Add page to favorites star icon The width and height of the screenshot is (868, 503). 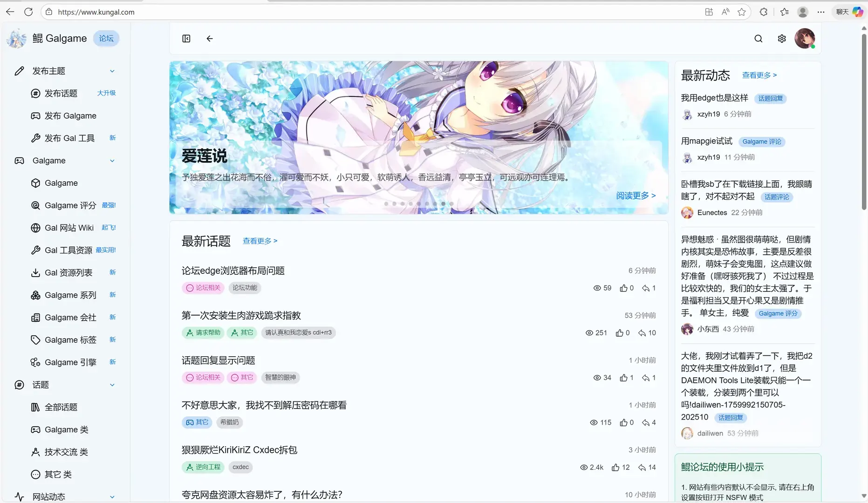click(x=742, y=12)
